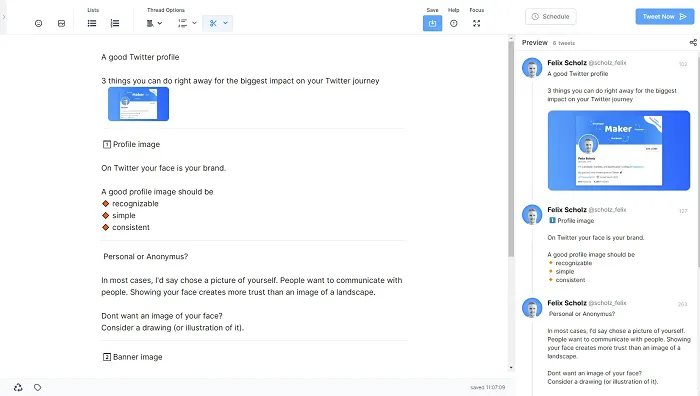700x396 pixels.
Task: Click the recycle icon in the bottom bar
Action: pos(18,388)
